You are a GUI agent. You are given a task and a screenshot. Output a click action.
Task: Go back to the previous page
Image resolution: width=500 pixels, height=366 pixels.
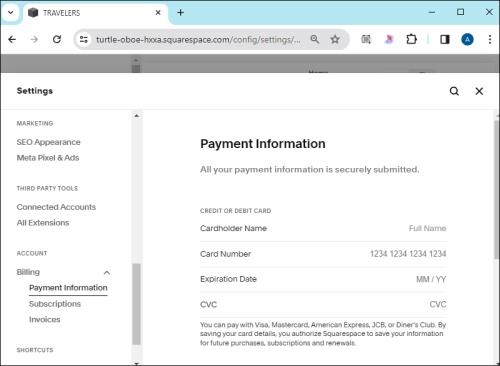(12, 39)
